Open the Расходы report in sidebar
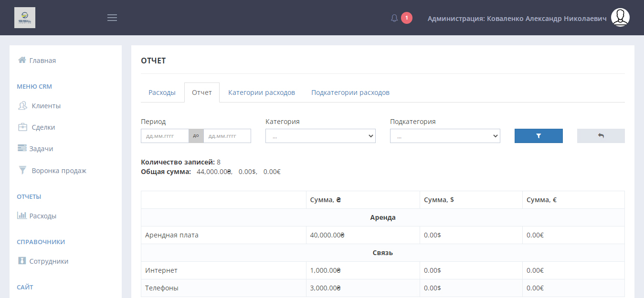644x298 pixels. 42,216
